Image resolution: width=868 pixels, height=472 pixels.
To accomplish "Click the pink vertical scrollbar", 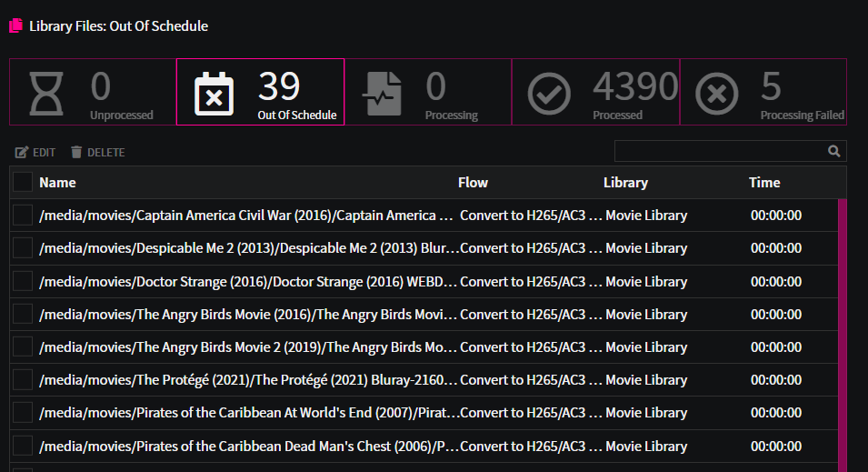I will [x=843, y=336].
